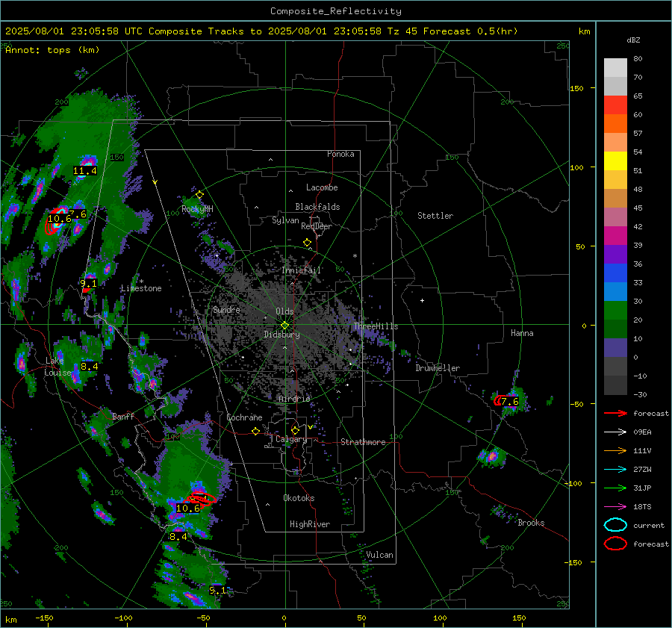Click the 11.4 storm top label
The width and height of the screenshot is (672, 628).
tap(85, 171)
